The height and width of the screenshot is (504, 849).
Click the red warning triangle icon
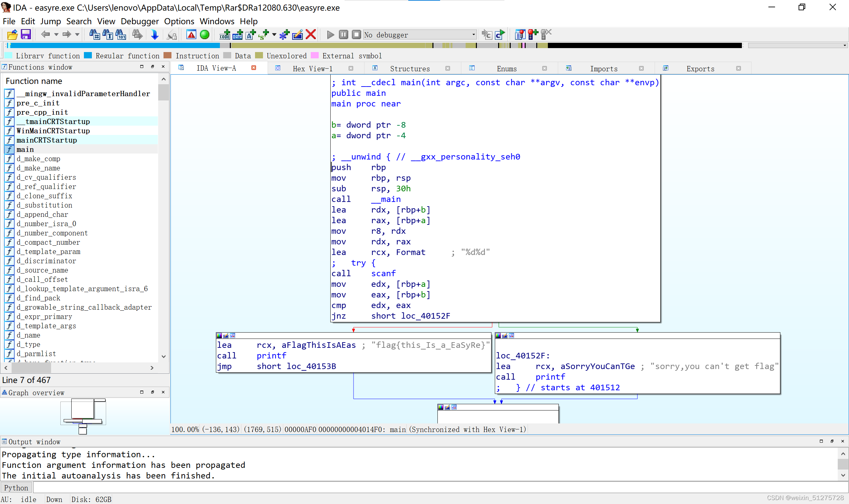pyautogui.click(x=191, y=34)
